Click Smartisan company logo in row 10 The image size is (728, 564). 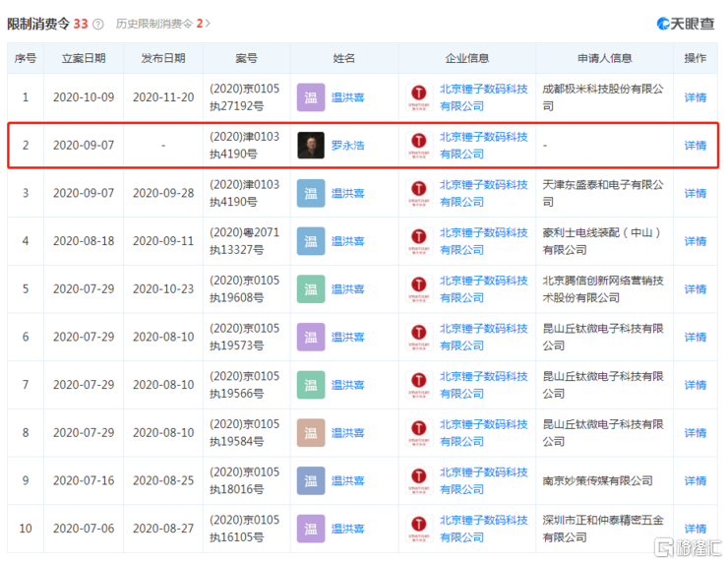419,529
